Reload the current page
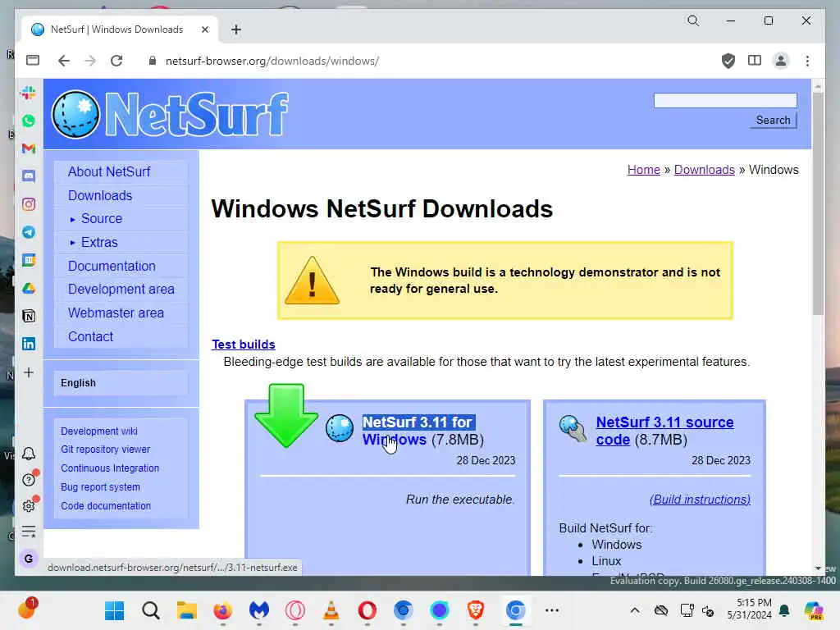Viewport: 840px width, 630px height. tap(116, 61)
